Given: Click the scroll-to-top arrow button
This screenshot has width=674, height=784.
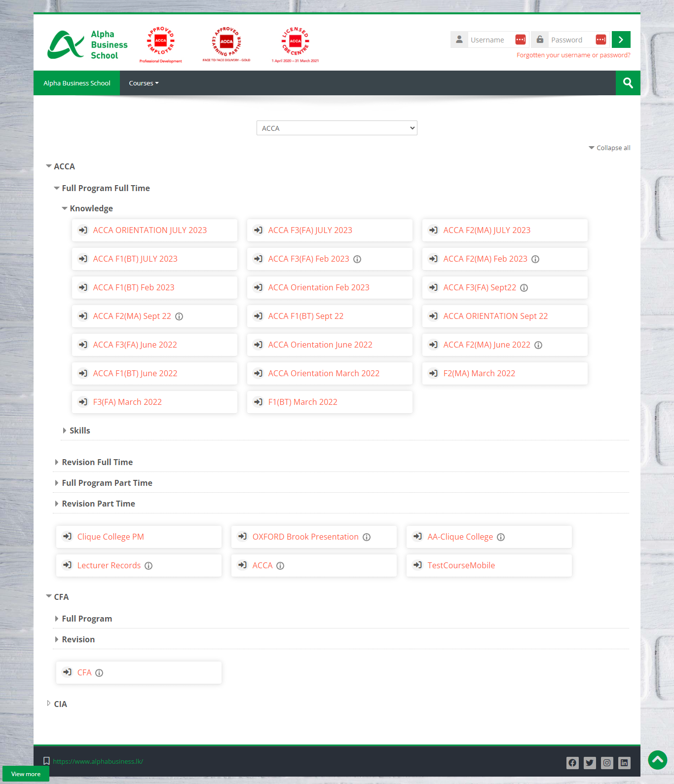Looking at the screenshot, I should [x=658, y=760].
